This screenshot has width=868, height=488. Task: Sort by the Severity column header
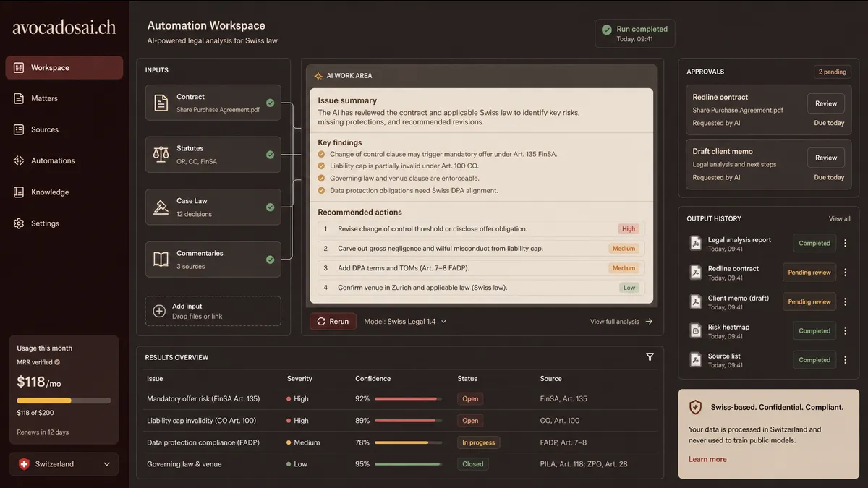[299, 379]
